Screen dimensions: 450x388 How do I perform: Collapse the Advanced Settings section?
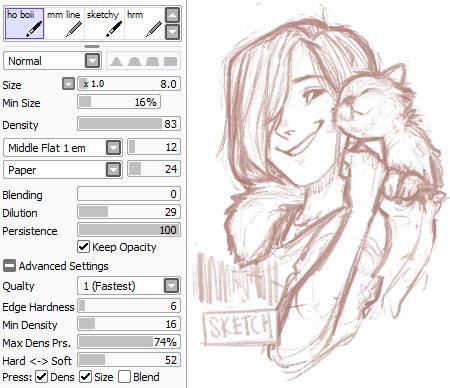pyautogui.click(x=9, y=266)
